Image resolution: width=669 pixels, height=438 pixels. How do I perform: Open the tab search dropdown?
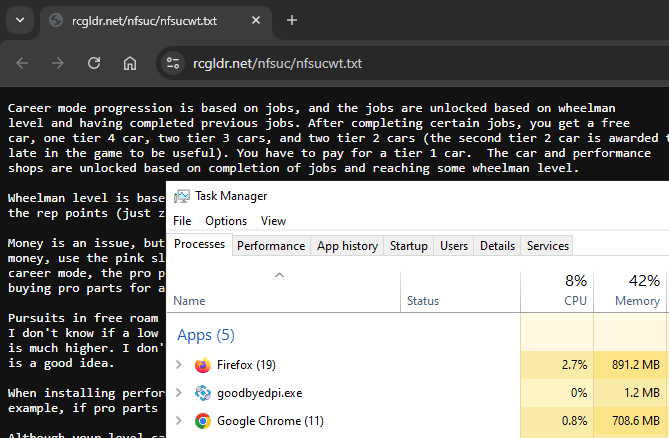20,20
